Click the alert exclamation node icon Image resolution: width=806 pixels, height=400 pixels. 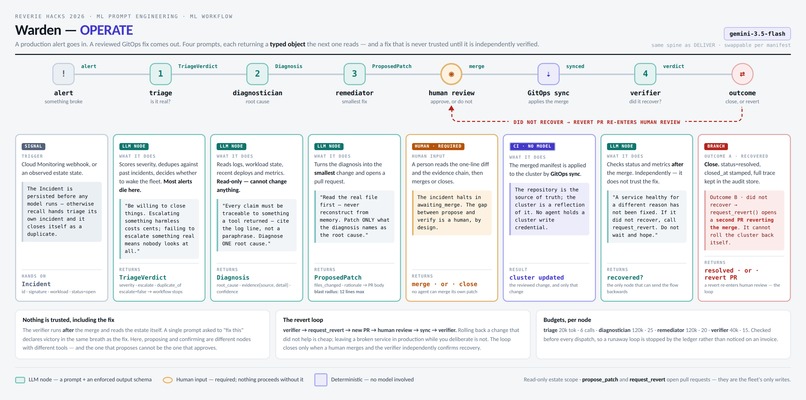(63, 74)
